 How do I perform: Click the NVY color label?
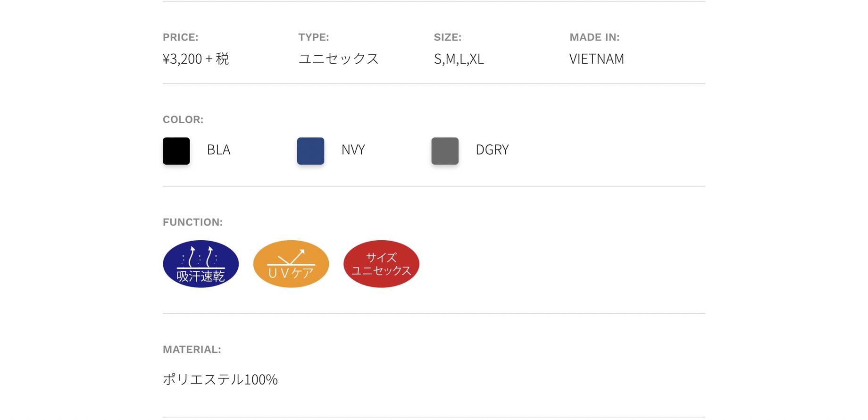click(353, 150)
